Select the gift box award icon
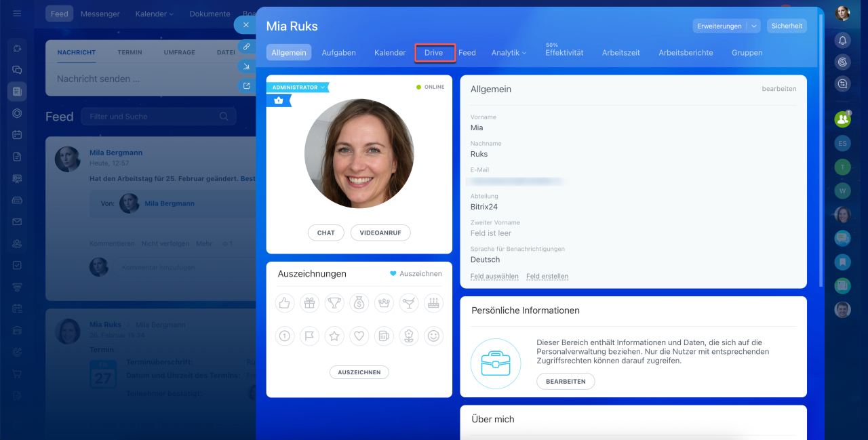Screen dimensions: 868x440 click(x=309, y=304)
